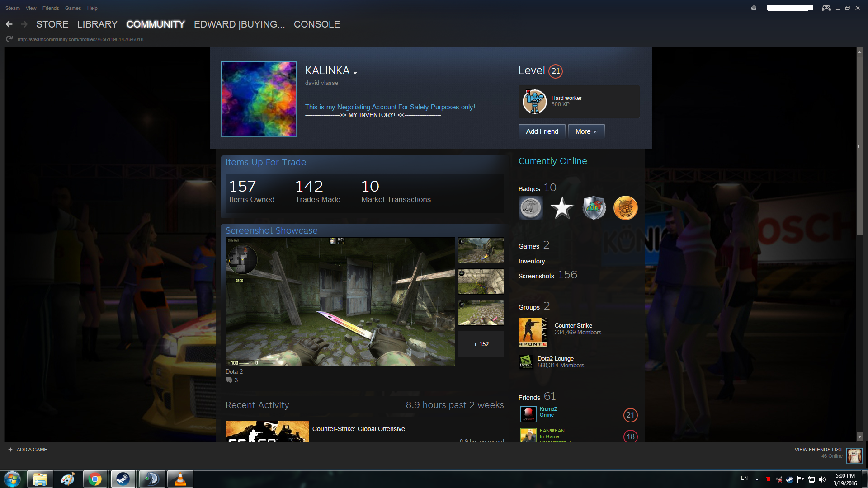This screenshot has height=488, width=868.
Task: Click VIEW FRIENDS LIST
Action: pyautogui.click(x=818, y=450)
